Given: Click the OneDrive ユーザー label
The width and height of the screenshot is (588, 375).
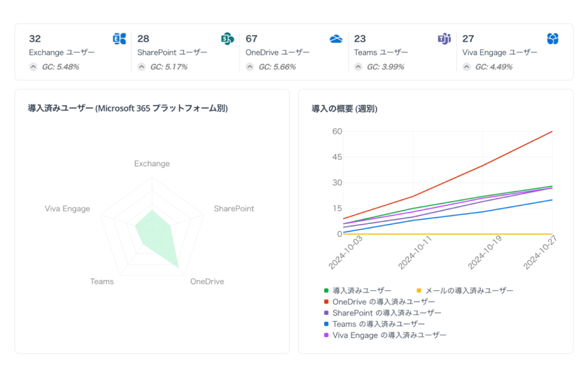Looking at the screenshot, I should (x=277, y=52).
